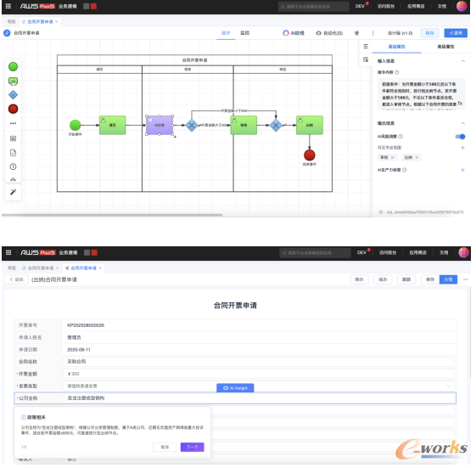The height and width of the screenshot is (468, 476).
Task: Choose the blue gateway diamond in the palette
Action: click(x=13, y=95)
